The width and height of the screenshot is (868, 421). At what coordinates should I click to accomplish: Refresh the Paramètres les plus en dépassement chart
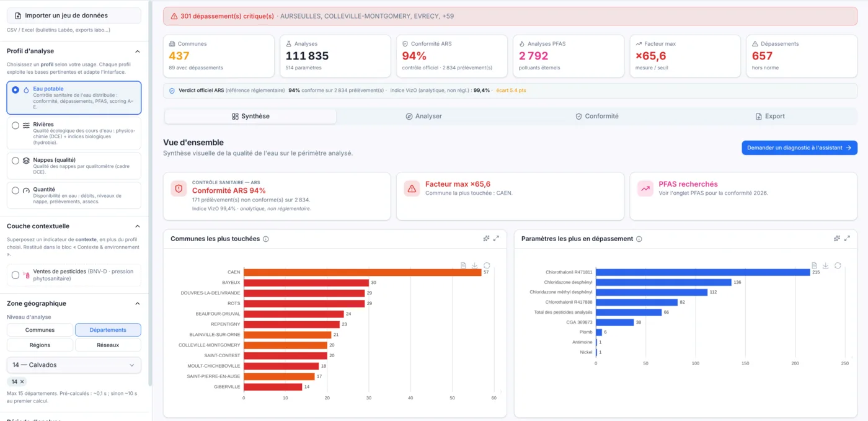click(x=838, y=265)
